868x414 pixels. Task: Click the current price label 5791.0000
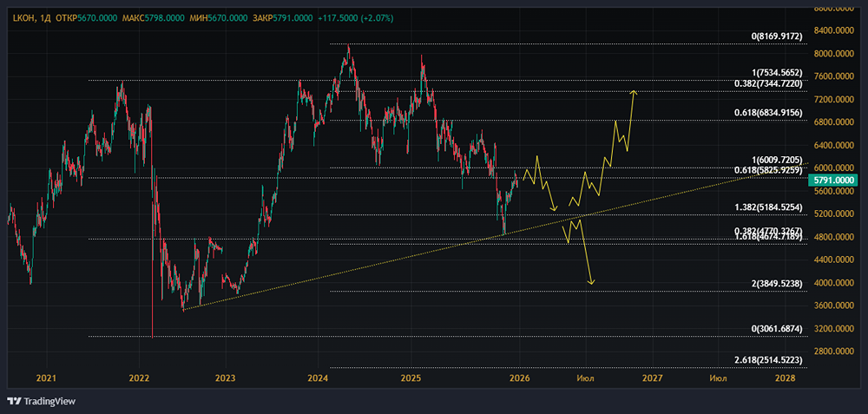pos(835,181)
